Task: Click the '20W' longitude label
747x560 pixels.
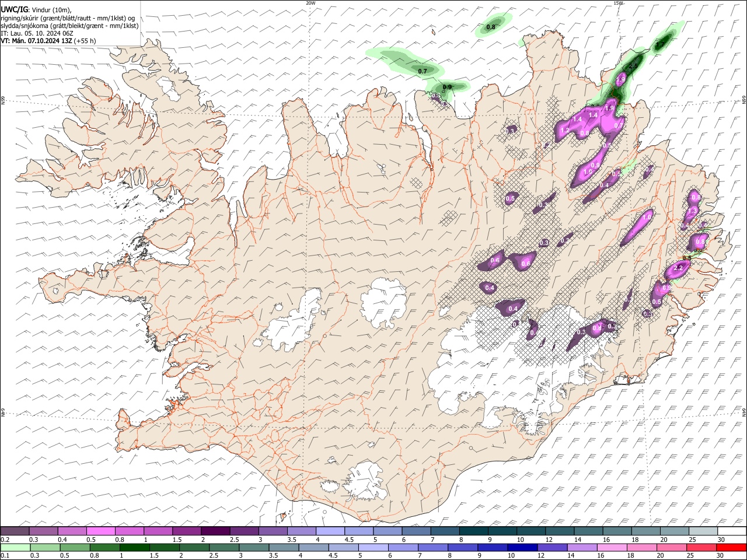Action: pyautogui.click(x=310, y=3)
